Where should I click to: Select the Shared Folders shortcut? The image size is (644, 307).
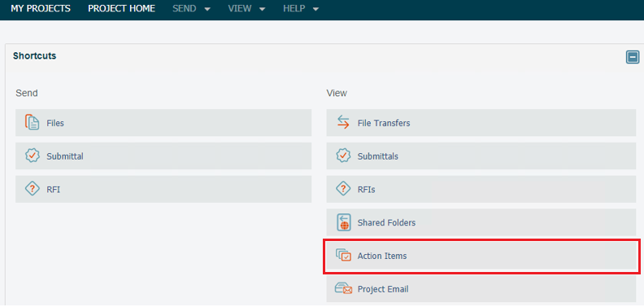481,222
